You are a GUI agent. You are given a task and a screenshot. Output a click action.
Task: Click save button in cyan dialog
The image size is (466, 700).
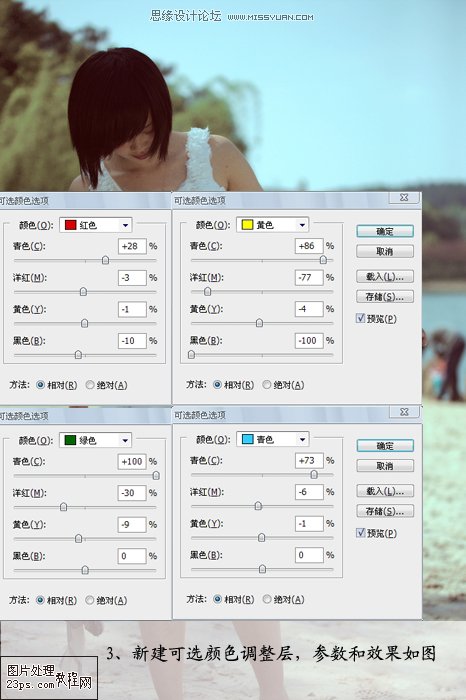coord(385,511)
